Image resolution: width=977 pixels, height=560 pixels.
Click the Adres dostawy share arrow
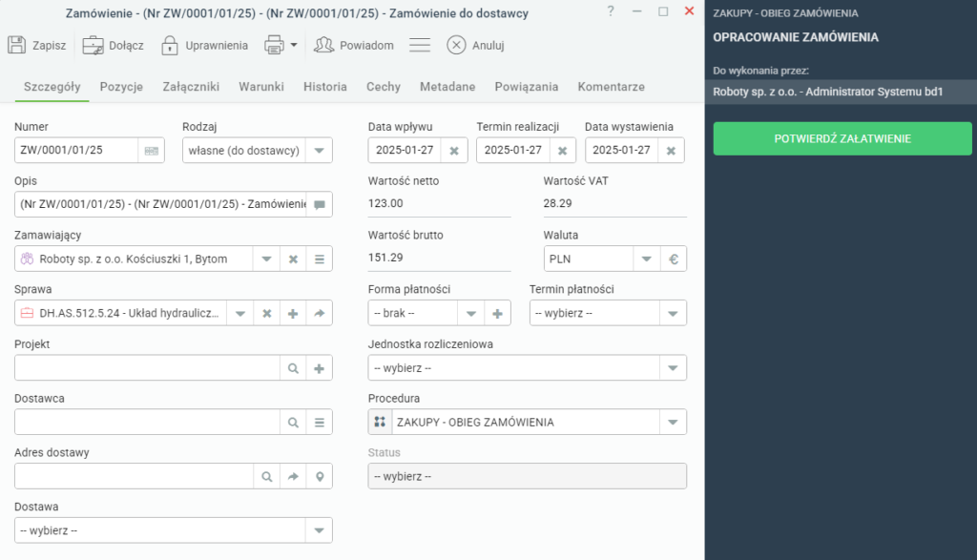293,477
